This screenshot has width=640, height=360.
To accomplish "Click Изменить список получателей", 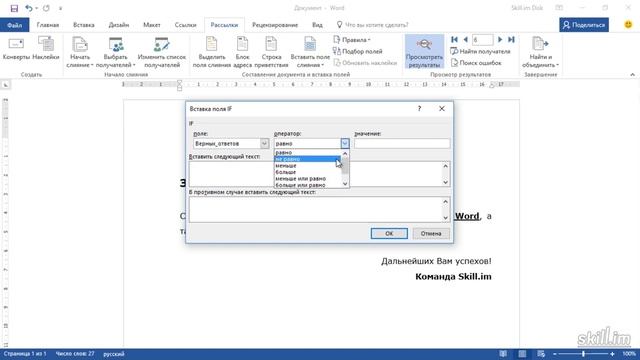I will pyautogui.click(x=162, y=52).
